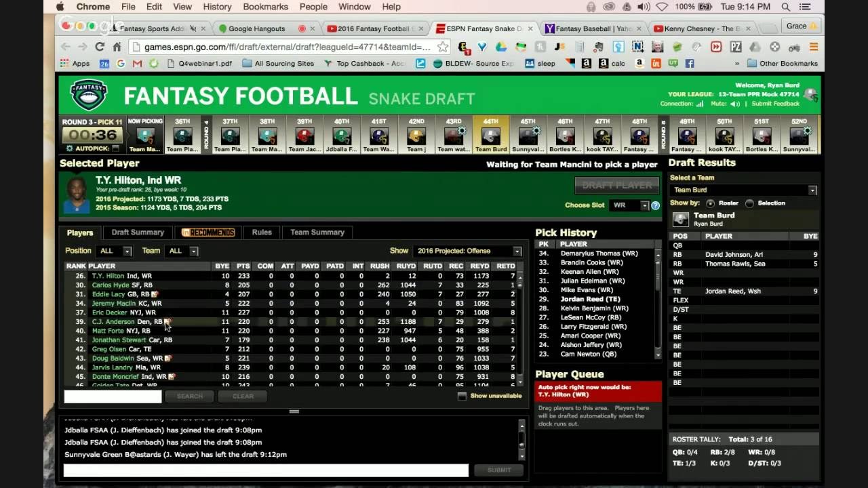Sort the table by PTS column

(x=243, y=266)
